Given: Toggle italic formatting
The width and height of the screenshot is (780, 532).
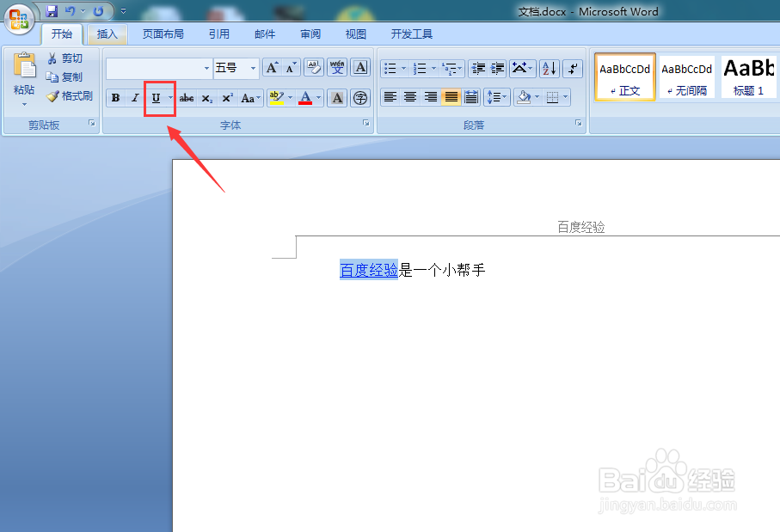Looking at the screenshot, I should pyautogui.click(x=135, y=98).
